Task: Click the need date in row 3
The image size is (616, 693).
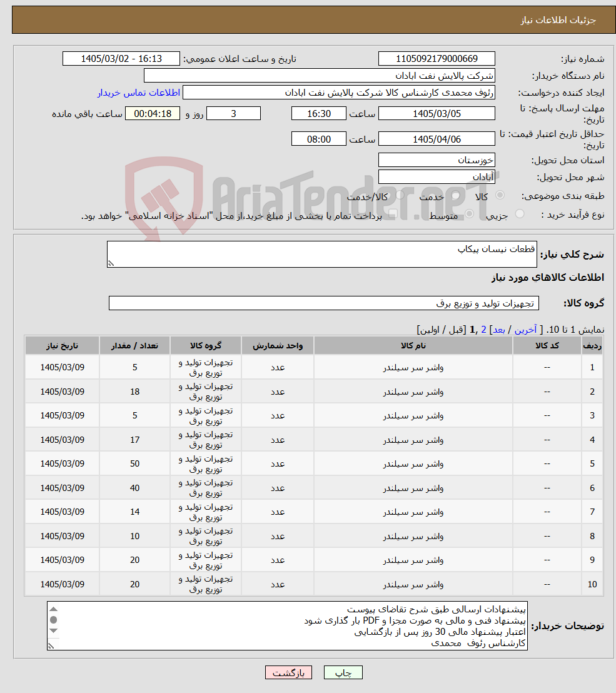Action: (63, 415)
